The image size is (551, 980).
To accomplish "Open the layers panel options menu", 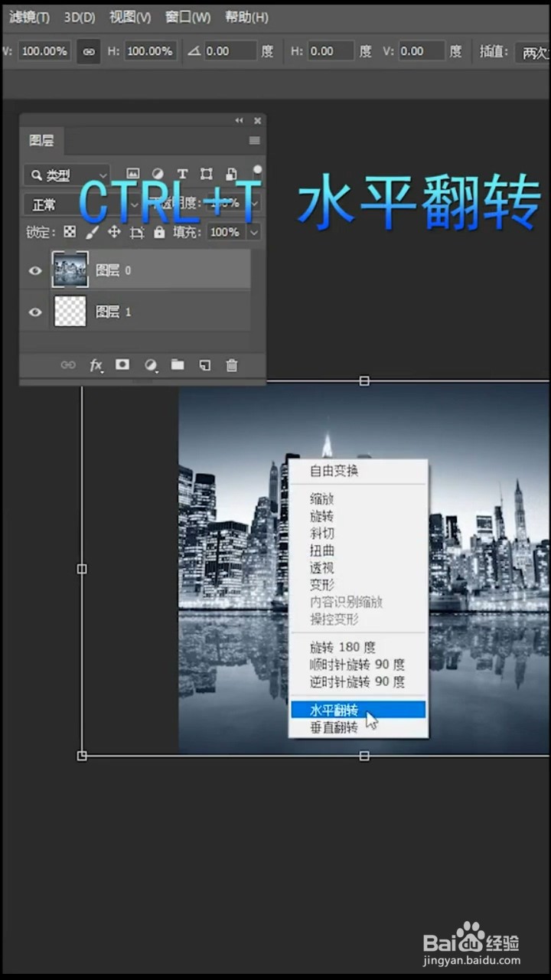I will pos(255,141).
